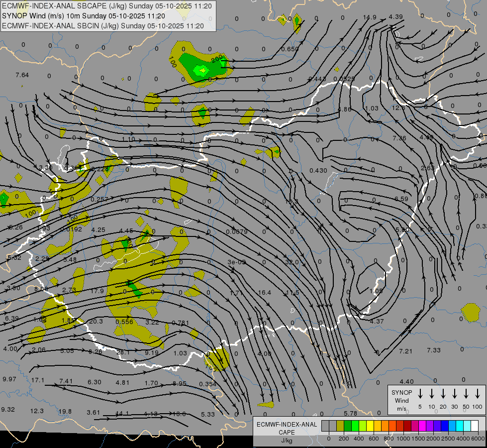
Task: Select the olive CAPE legend swatch
Action: coord(340,426)
